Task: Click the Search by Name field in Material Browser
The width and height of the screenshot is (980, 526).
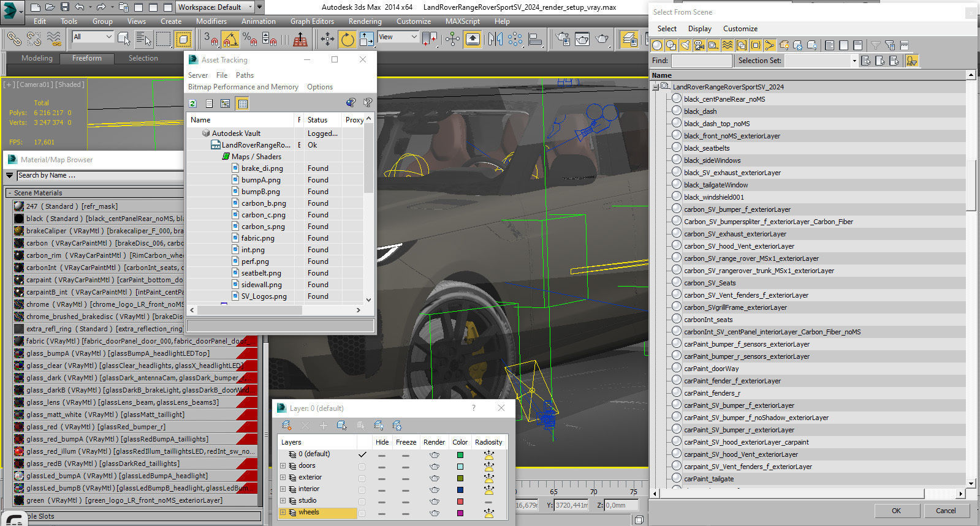Action: coord(100,175)
